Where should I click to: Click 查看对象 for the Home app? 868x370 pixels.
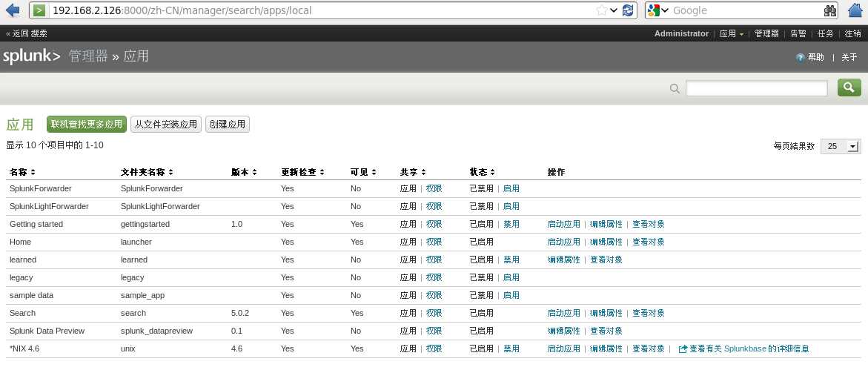click(649, 242)
